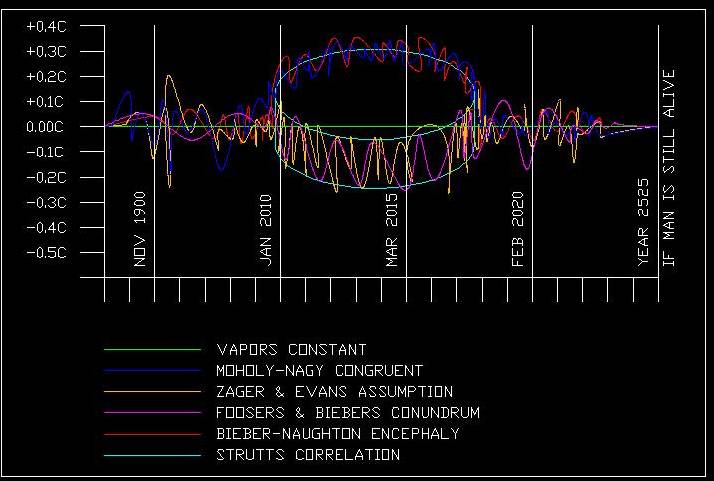Click the YEAR 2525 time marker
This screenshot has height=481, width=714.
pos(644,226)
